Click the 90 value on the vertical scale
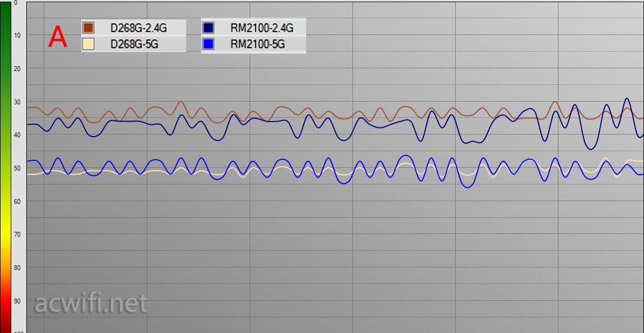Image resolution: width=644 pixels, height=333 pixels. click(17, 301)
